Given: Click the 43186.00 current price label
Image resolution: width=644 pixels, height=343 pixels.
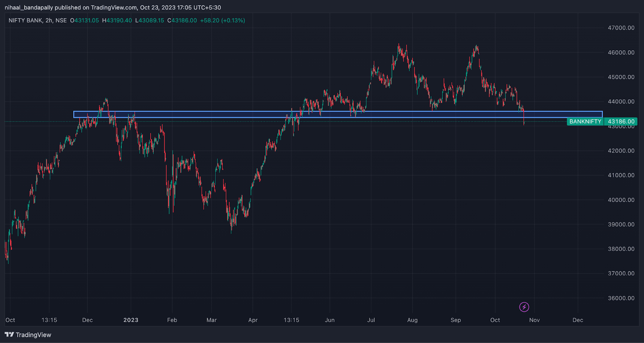Looking at the screenshot, I should [621, 122].
